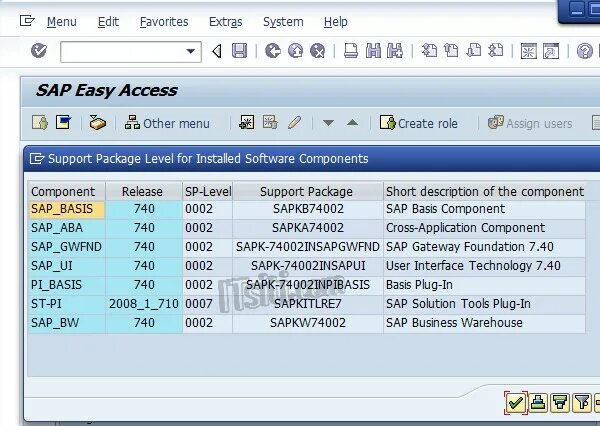
Task: Click the Find Next binoculars icon
Action: point(395,51)
